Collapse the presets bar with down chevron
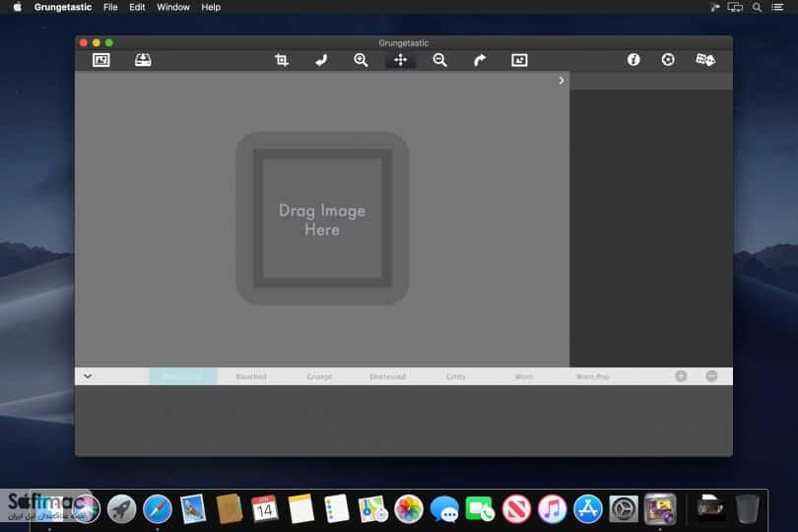This screenshot has height=532, width=798. click(x=88, y=376)
